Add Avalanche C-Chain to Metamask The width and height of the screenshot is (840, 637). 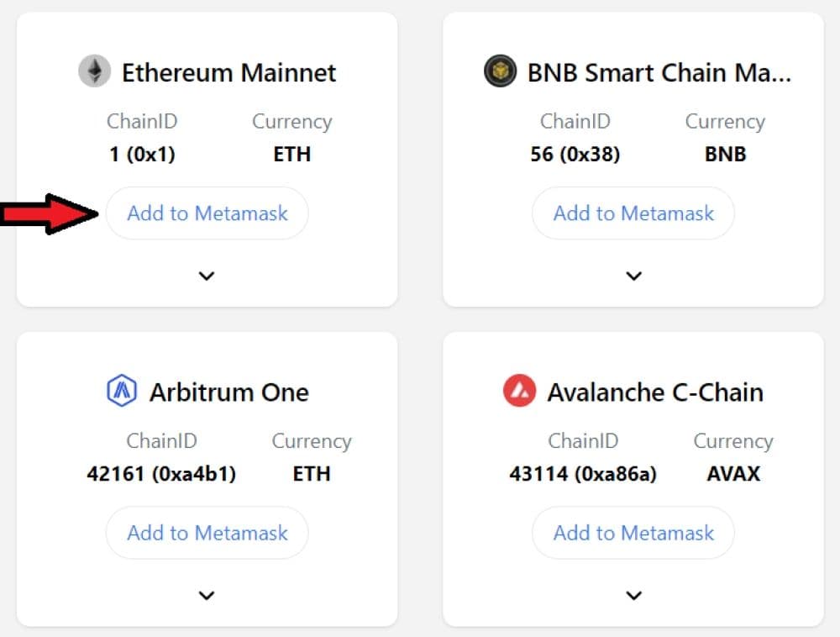[x=633, y=533]
